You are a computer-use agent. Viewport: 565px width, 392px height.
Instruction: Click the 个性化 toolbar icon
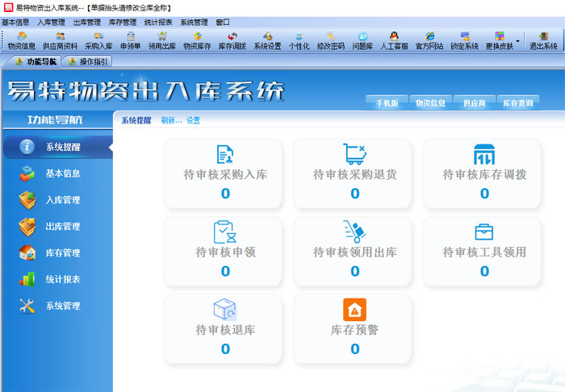pos(299,40)
